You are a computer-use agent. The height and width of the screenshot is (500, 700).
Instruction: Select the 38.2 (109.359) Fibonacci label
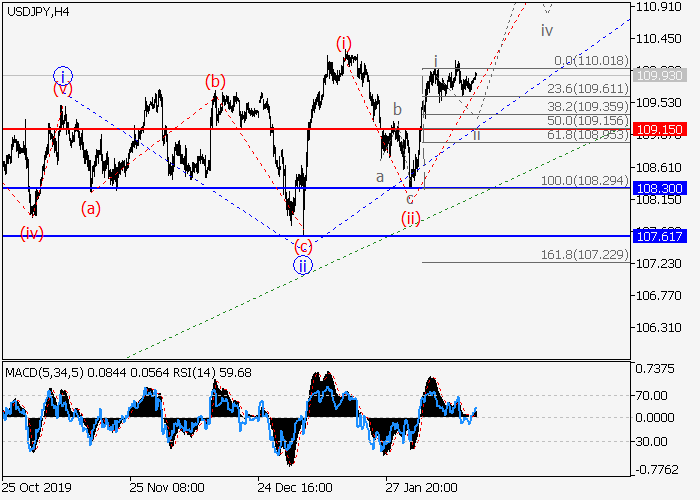tap(588, 105)
